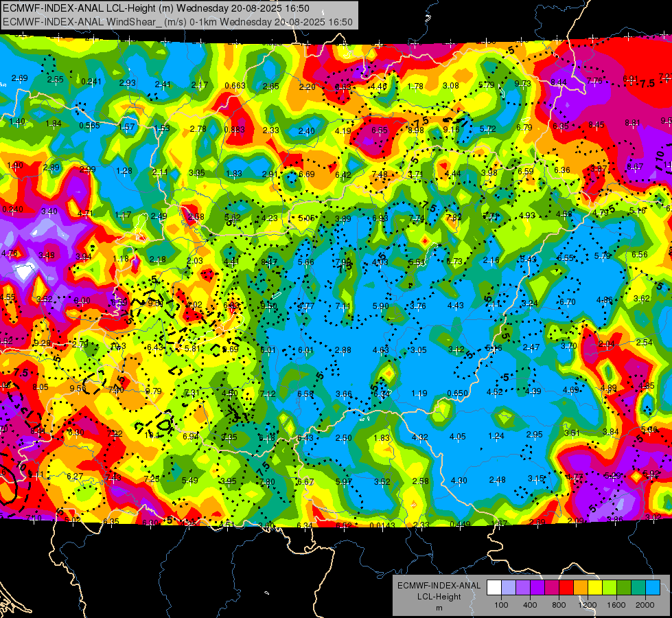Choose the sky blue legend swatch above 2000
The height and width of the screenshot is (618, 672).
[653, 588]
